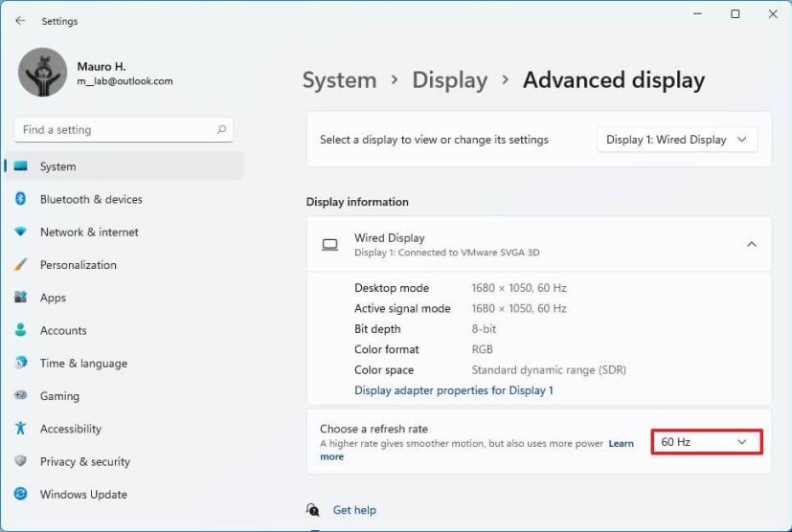Image resolution: width=792 pixels, height=532 pixels.
Task: Click the Bluetooth & devices icon
Action: 20,199
